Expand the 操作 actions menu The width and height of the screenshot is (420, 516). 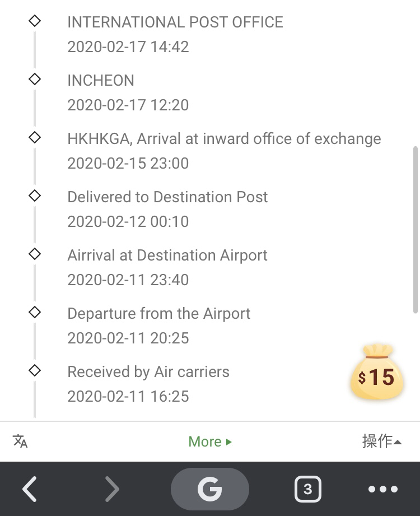point(382,441)
